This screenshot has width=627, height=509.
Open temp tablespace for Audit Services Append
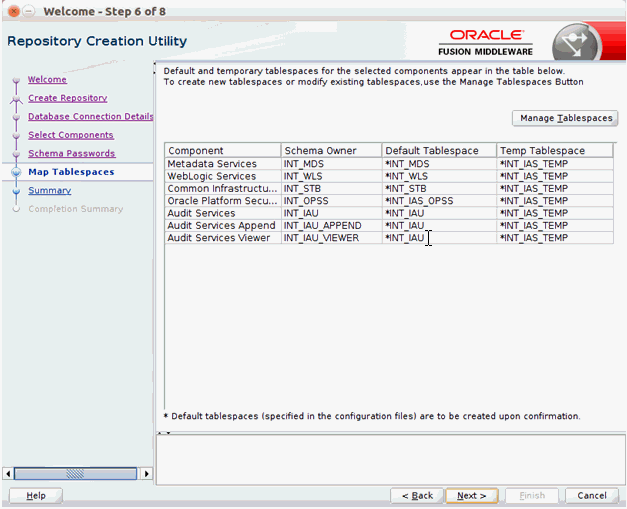555,226
